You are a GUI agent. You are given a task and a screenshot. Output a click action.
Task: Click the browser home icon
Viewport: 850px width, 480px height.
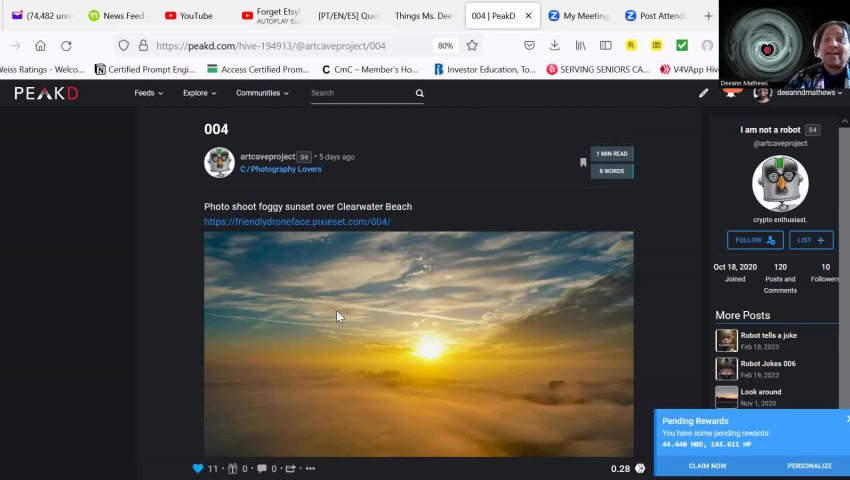coord(40,46)
